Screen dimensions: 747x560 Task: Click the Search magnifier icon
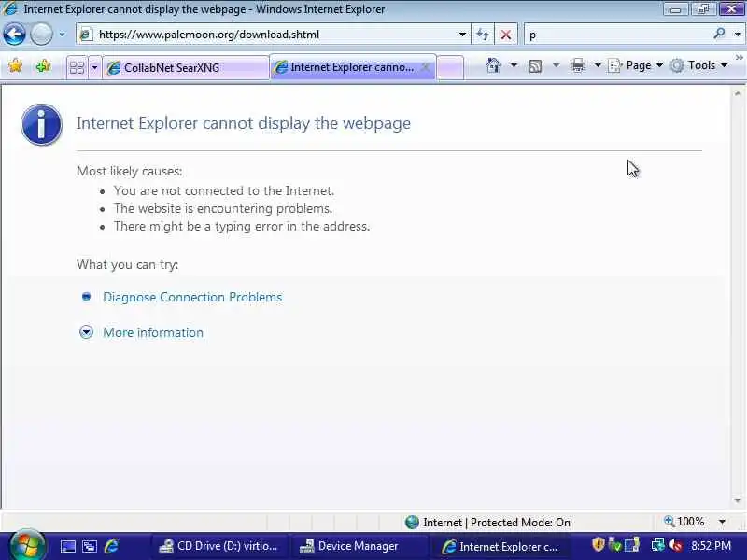click(719, 34)
